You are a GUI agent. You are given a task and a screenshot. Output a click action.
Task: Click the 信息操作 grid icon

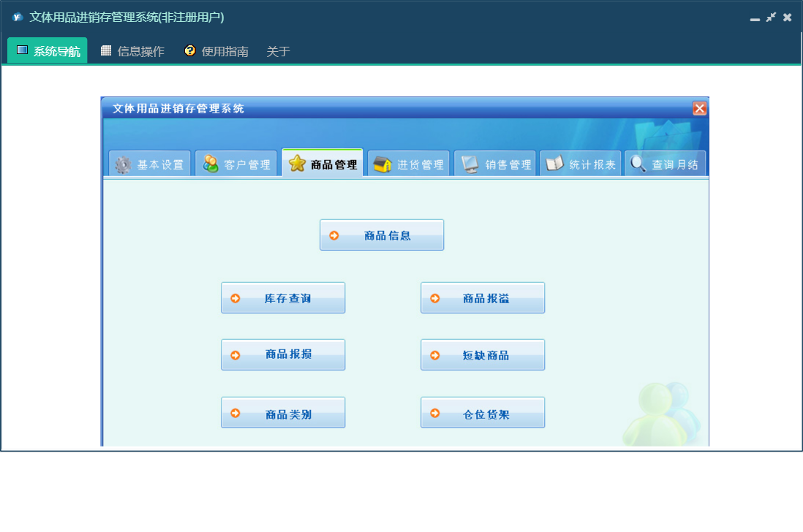coord(106,50)
